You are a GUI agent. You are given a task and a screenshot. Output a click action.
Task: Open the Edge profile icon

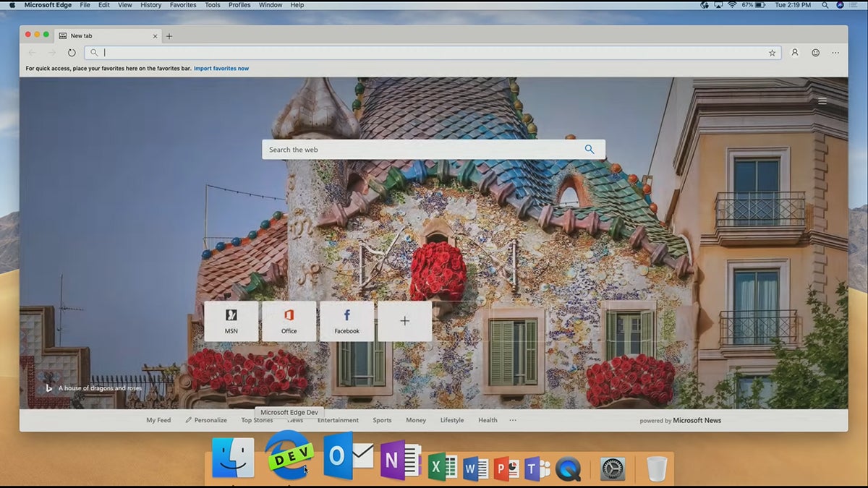click(794, 52)
